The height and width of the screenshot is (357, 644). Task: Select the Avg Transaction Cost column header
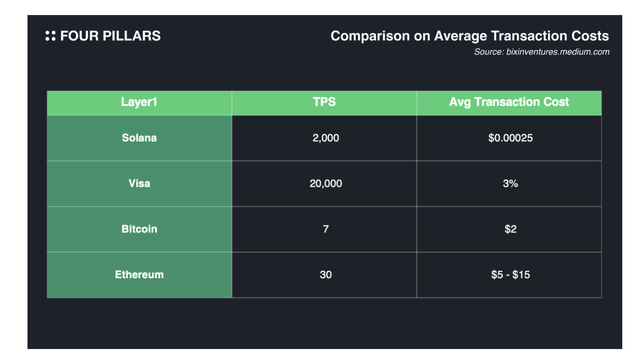tap(509, 102)
